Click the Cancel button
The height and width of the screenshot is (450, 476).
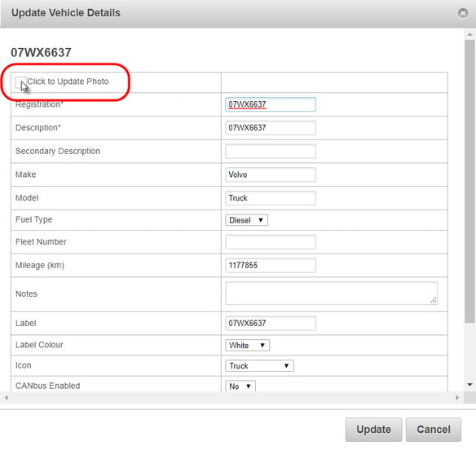pos(434,430)
